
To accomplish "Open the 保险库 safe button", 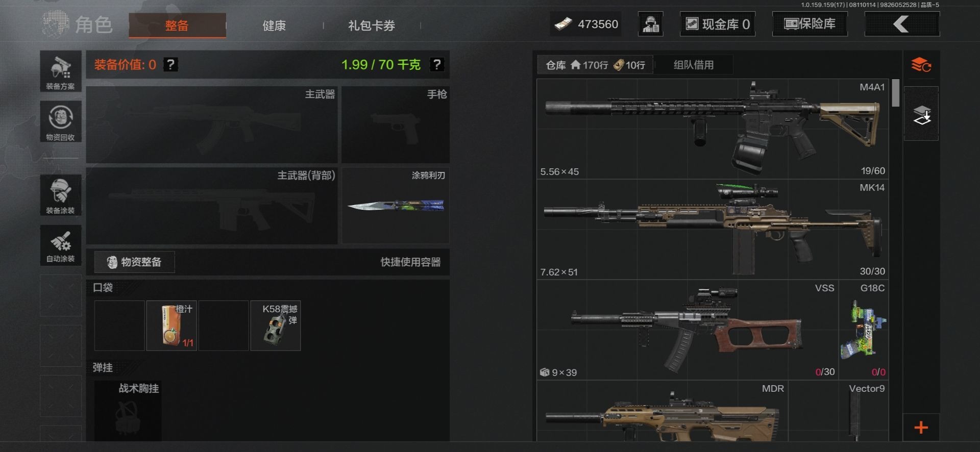I will [810, 24].
